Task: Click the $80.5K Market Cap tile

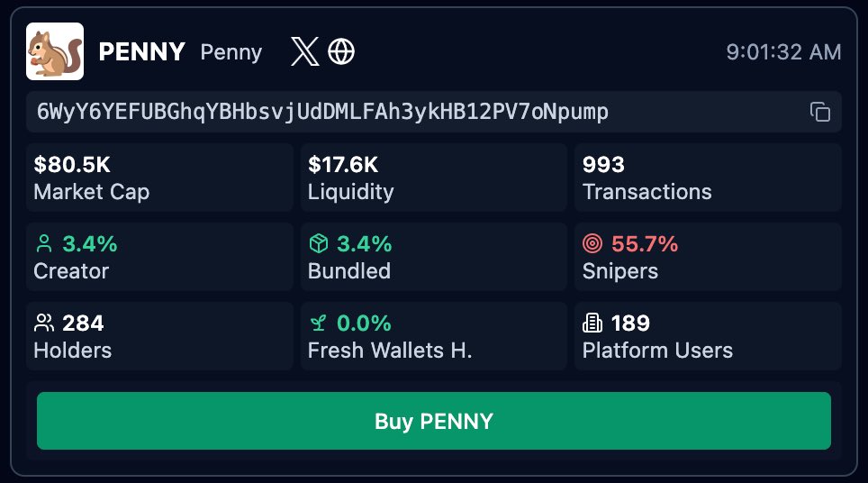Action: [159, 178]
